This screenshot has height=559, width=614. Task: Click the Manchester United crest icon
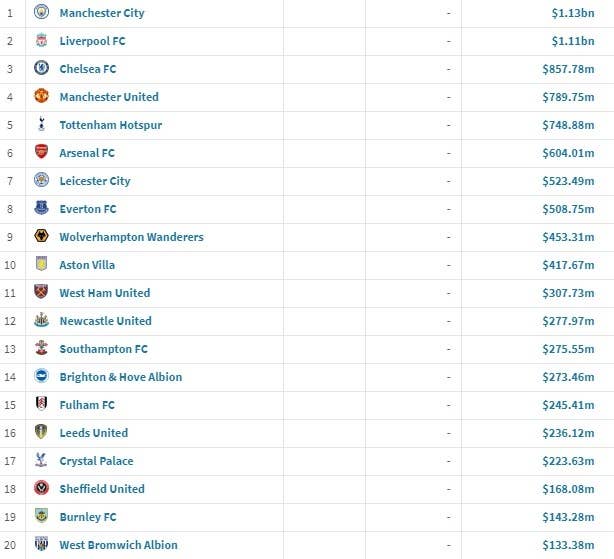pyautogui.click(x=41, y=96)
